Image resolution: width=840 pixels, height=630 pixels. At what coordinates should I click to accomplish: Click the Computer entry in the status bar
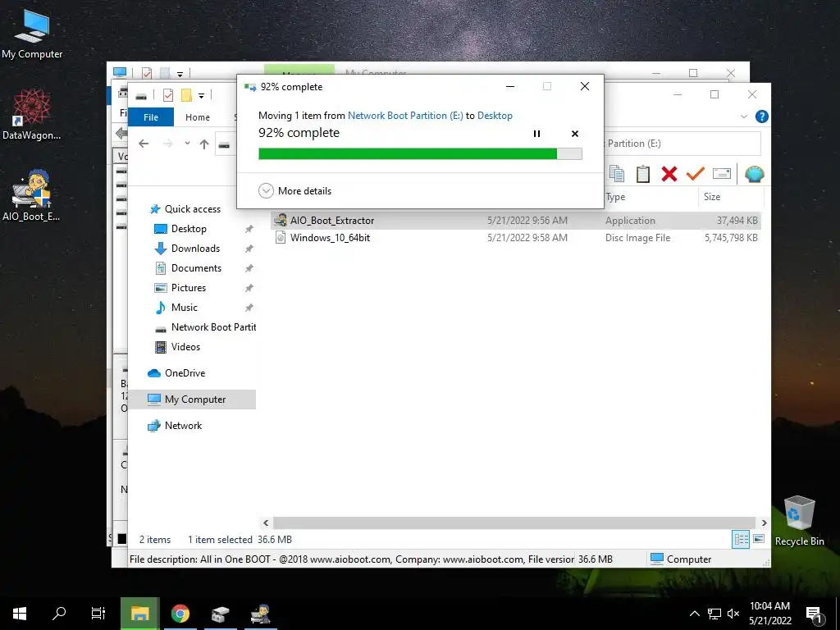point(681,559)
